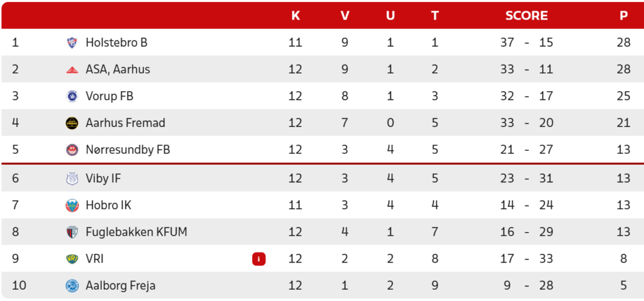Click the P points column header
The width and height of the screenshot is (644, 301).
pyautogui.click(x=623, y=16)
